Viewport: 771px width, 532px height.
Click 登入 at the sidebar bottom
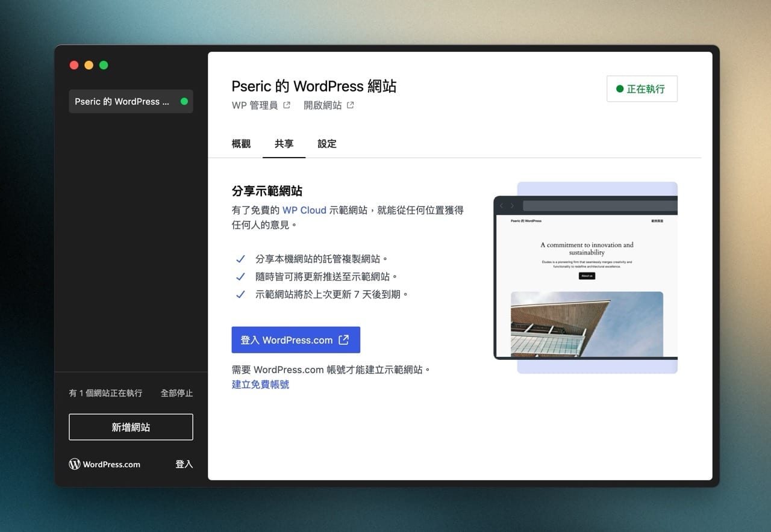(x=184, y=464)
